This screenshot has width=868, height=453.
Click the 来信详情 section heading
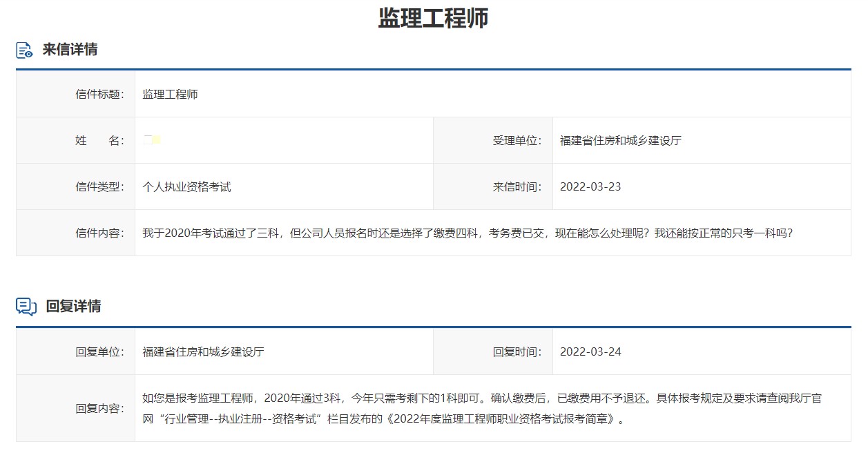(x=68, y=49)
